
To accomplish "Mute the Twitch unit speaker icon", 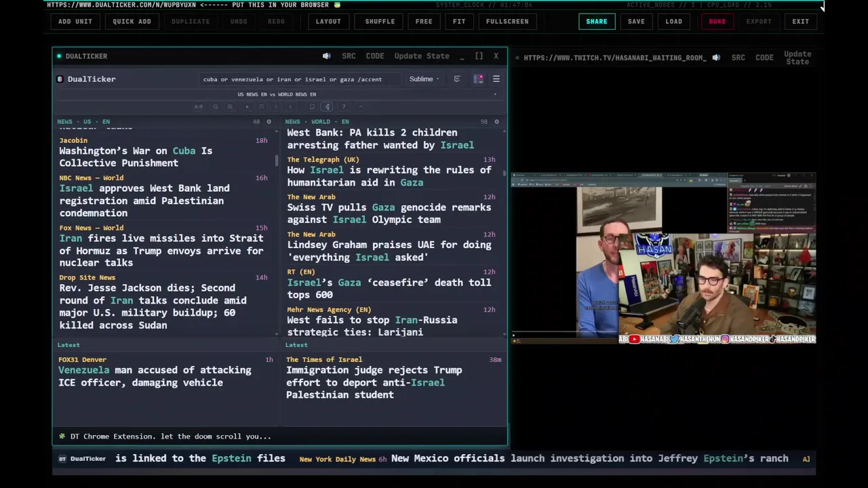I will (715, 58).
